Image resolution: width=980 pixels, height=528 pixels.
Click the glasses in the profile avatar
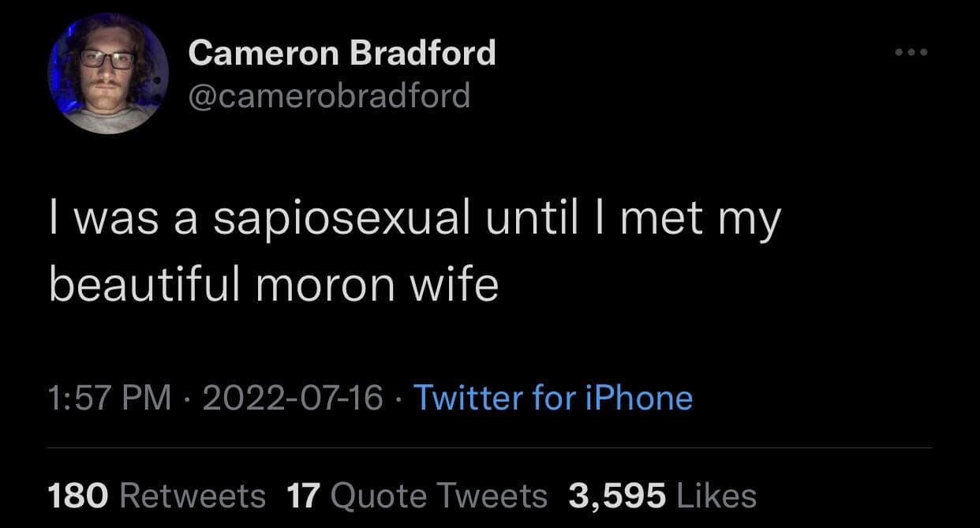[107, 59]
